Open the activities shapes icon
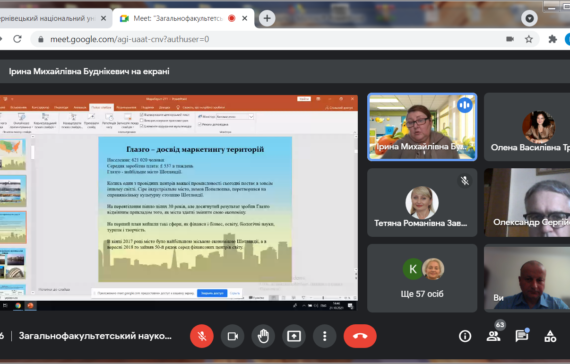 point(550,336)
